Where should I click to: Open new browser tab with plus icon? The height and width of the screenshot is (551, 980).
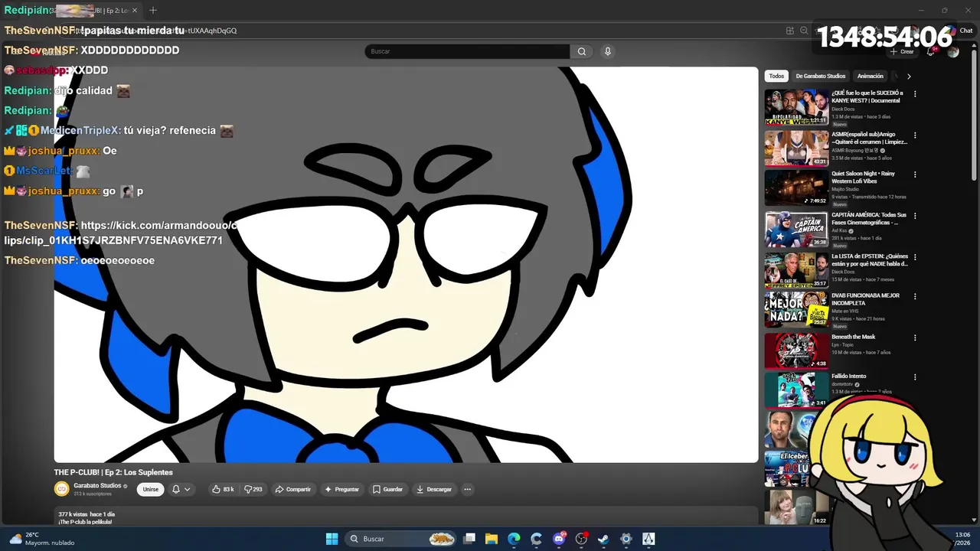[153, 11]
